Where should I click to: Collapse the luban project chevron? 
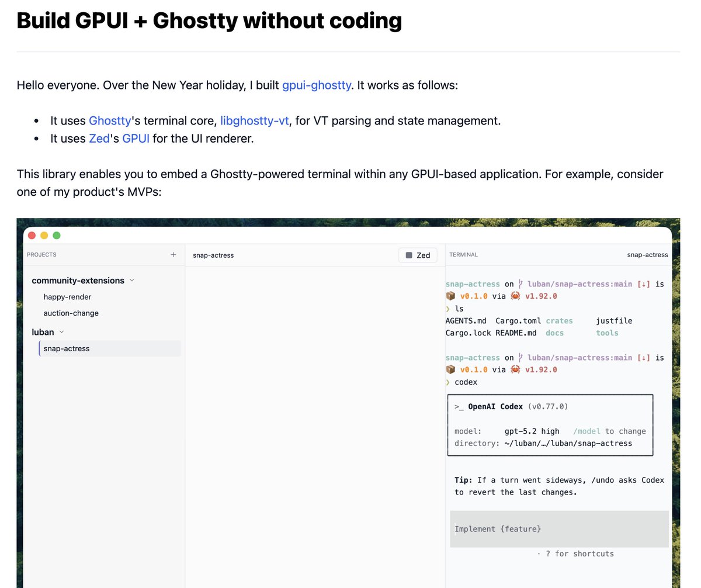62,332
